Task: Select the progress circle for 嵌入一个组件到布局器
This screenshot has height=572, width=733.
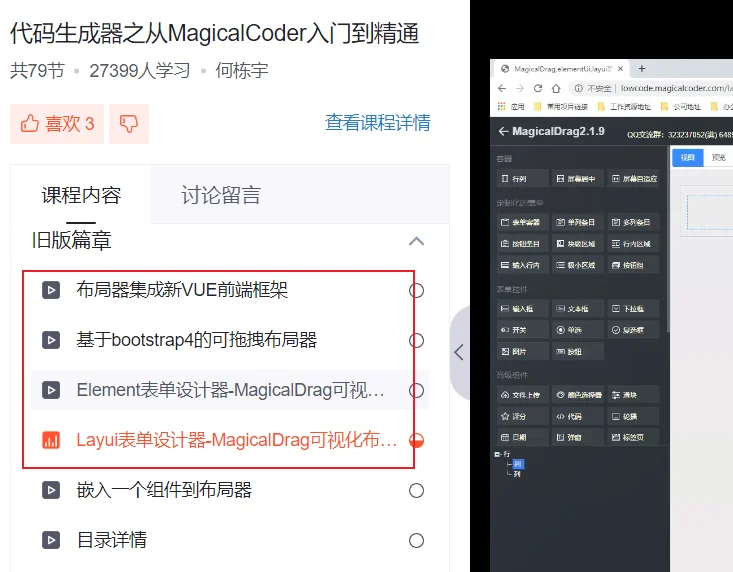Action: click(416, 491)
